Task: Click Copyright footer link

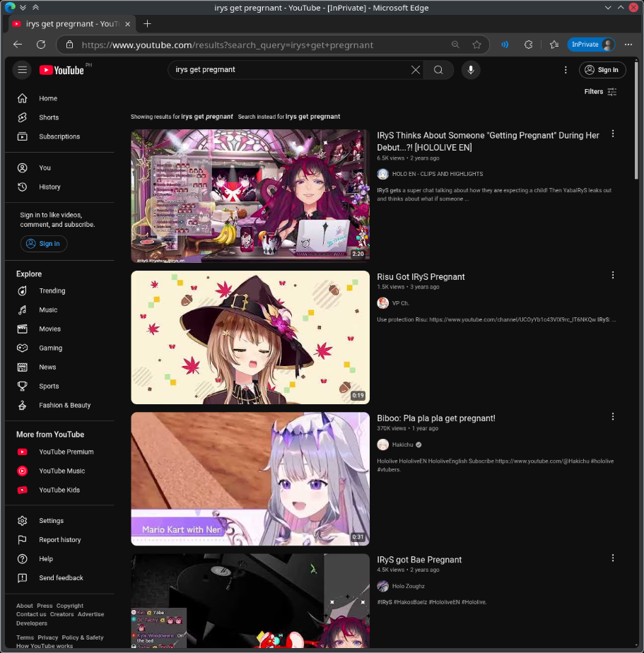Action: pos(70,606)
